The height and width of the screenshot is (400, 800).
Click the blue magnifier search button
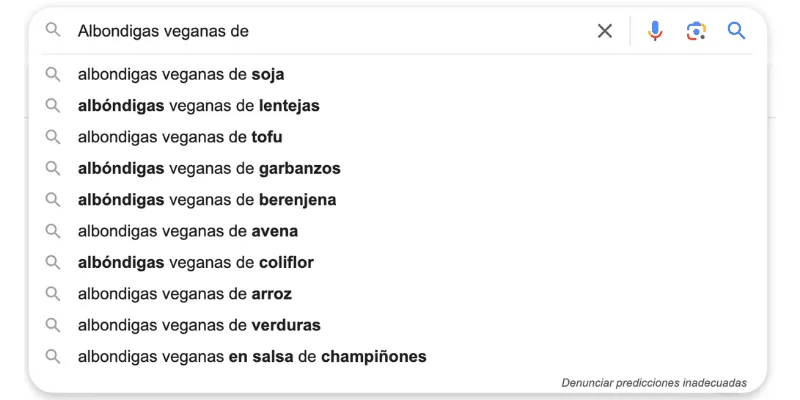pyautogui.click(x=737, y=31)
